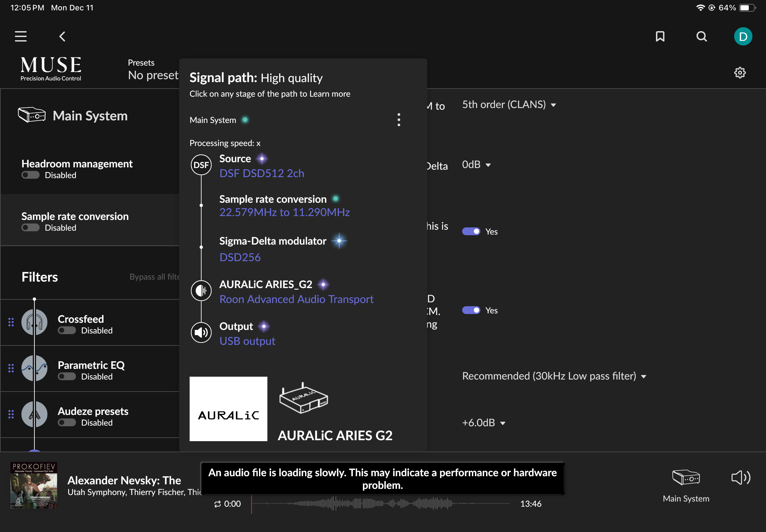Enable the Audeze presets toggle
Image resolution: width=766 pixels, height=532 pixels.
[67, 422]
